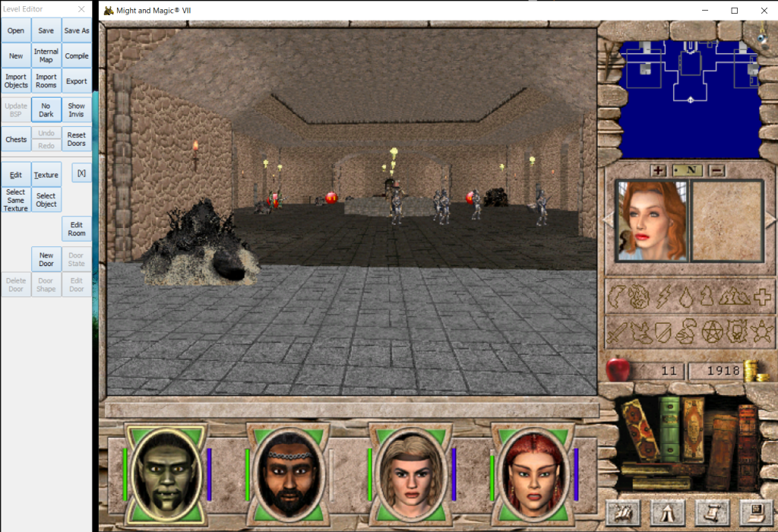Click the fireball spell icon
Screen dimensions: 778x532
[x=639, y=296]
